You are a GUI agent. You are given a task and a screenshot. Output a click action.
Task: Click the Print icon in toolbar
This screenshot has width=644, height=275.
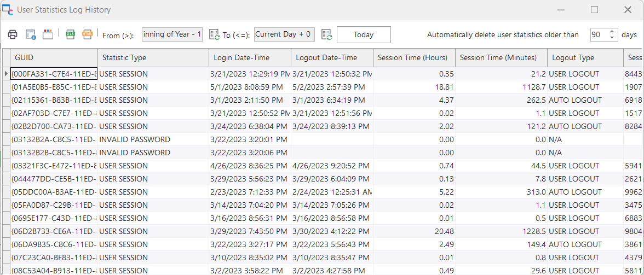[x=13, y=34]
